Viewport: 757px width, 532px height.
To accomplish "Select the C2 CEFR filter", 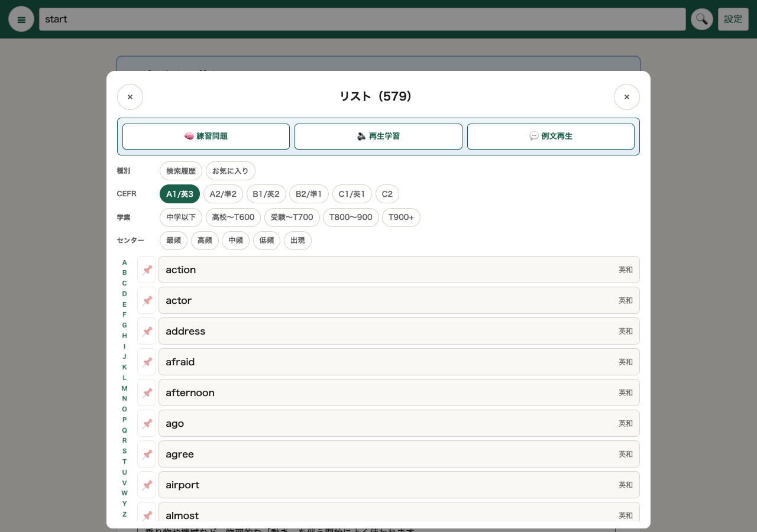I will point(387,194).
